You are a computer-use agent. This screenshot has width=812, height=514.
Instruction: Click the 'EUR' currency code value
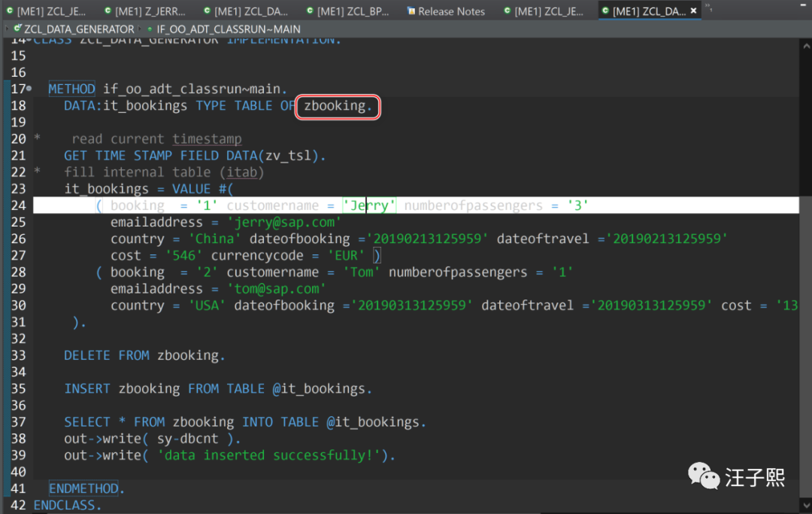346,255
